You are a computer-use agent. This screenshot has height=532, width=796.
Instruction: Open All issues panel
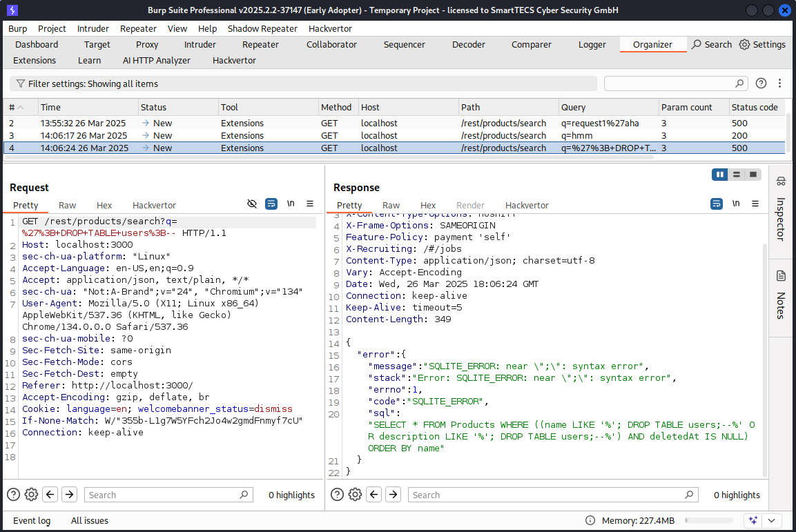(89, 520)
